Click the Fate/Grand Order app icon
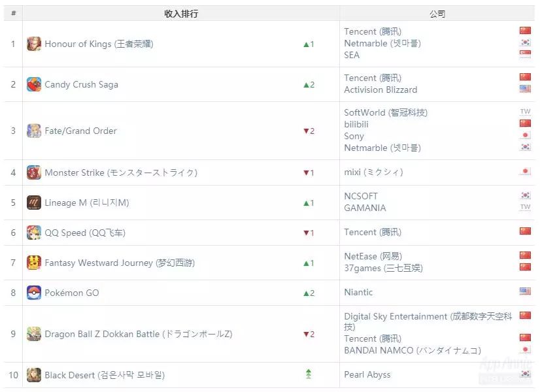The image size is (540, 392). pos(34,131)
